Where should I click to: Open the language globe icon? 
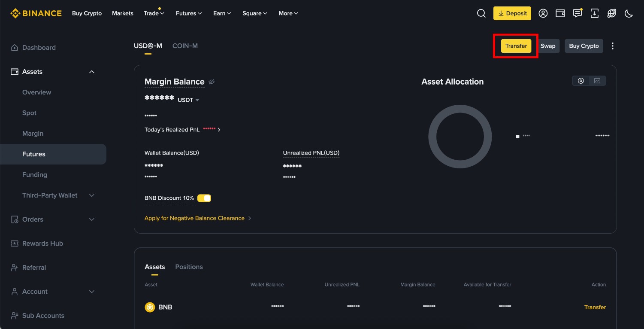click(x=612, y=13)
